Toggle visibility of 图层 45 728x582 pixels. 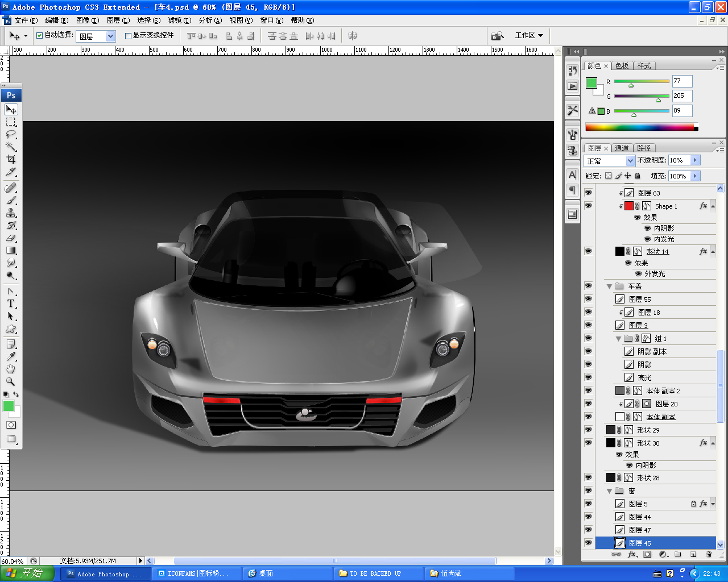pos(588,543)
